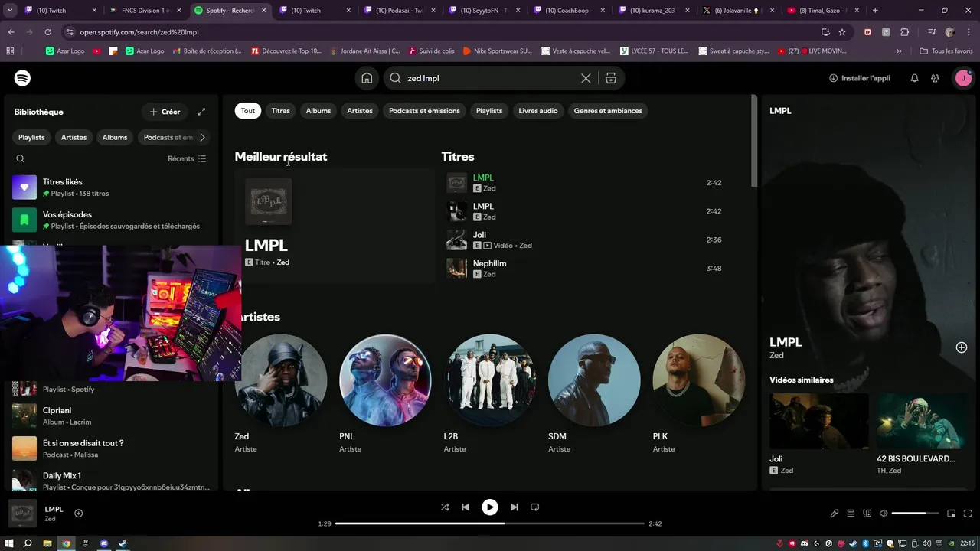Viewport: 980px width, 551px height.
Task: Filter library by Albums chip
Action: 115,138
